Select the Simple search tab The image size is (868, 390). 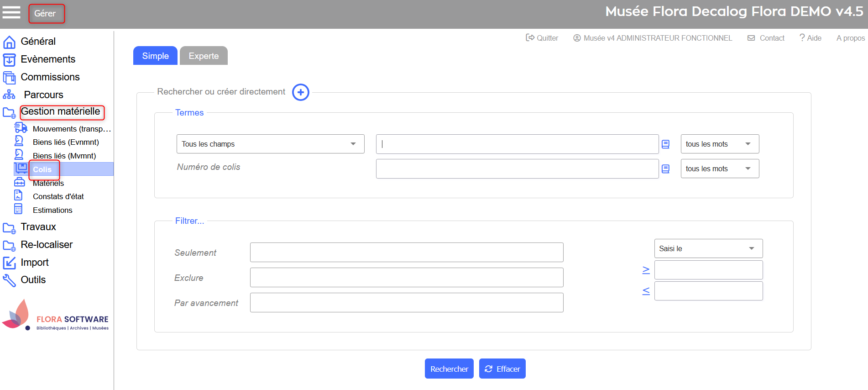click(155, 56)
